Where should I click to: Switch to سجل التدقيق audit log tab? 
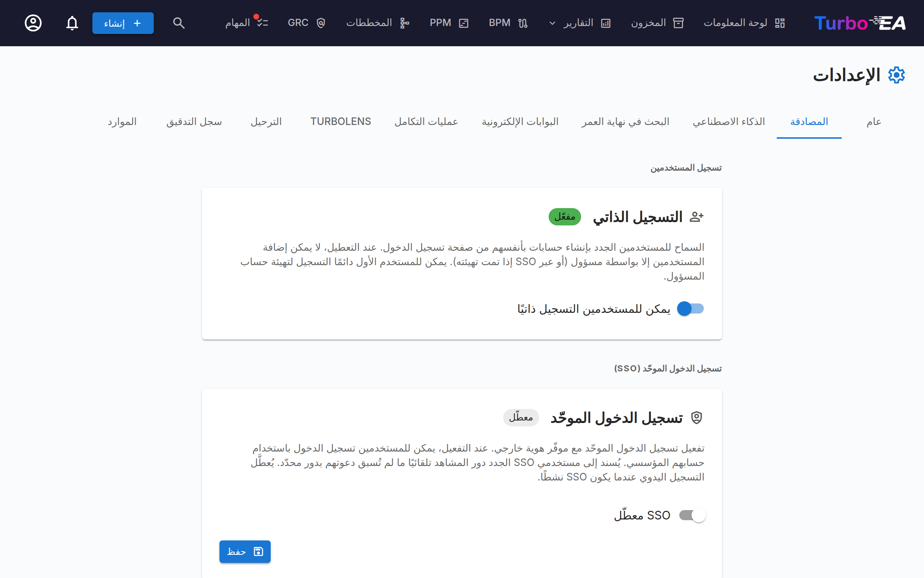(x=194, y=122)
